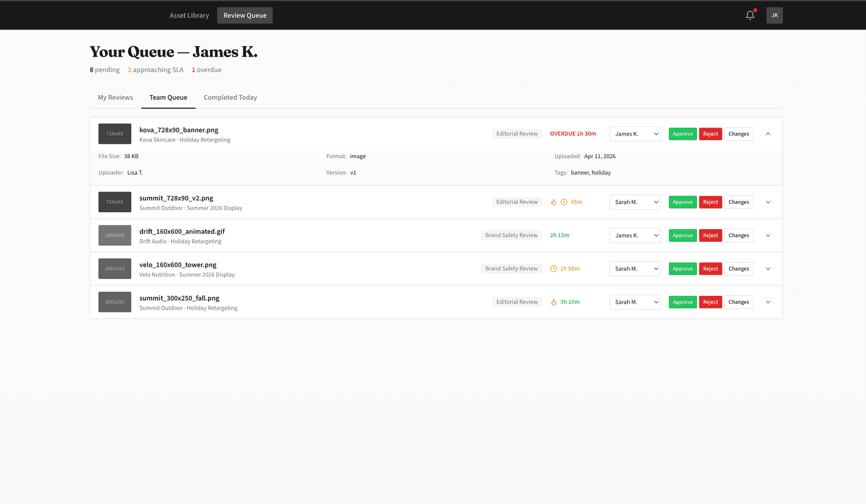
Task: Go to the Asset Library section
Action: 189,15
